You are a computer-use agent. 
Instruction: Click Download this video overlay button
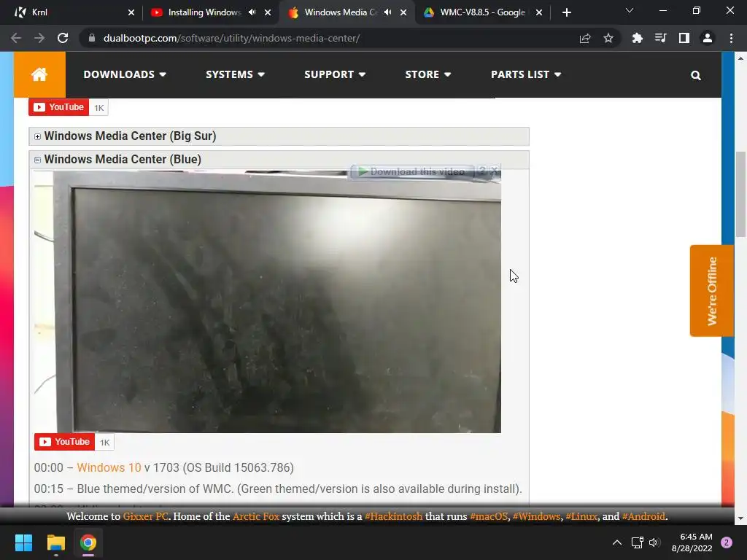412,171
